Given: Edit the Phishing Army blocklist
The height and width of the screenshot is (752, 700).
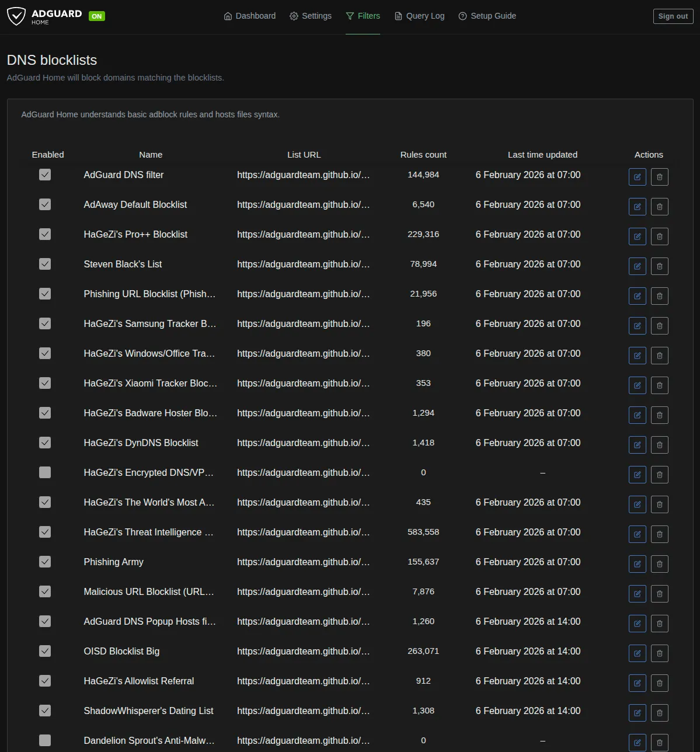Looking at the screenshot, I should 637,564.
